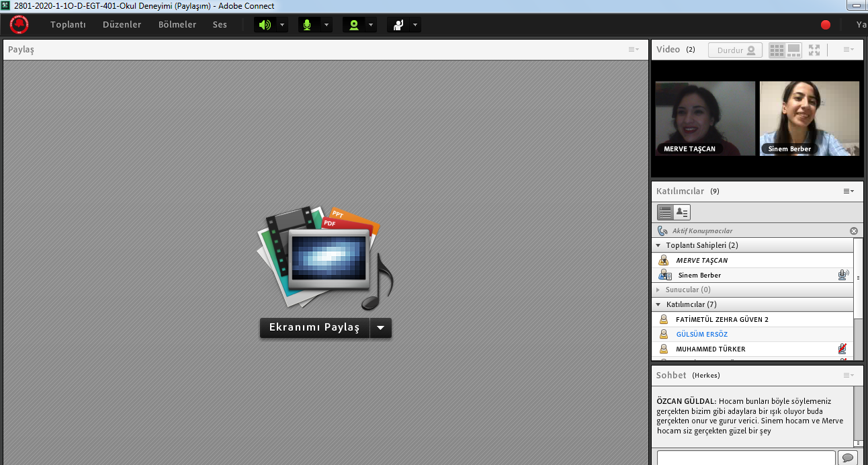Open the microphone options dropdown arrow
868x465 pixels.
coord(327,25)
